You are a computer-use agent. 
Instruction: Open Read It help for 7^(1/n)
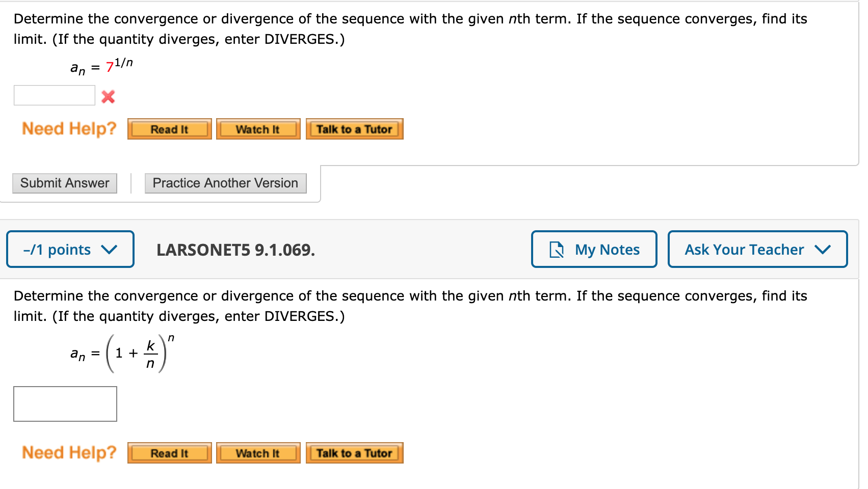tap(169, 129)
